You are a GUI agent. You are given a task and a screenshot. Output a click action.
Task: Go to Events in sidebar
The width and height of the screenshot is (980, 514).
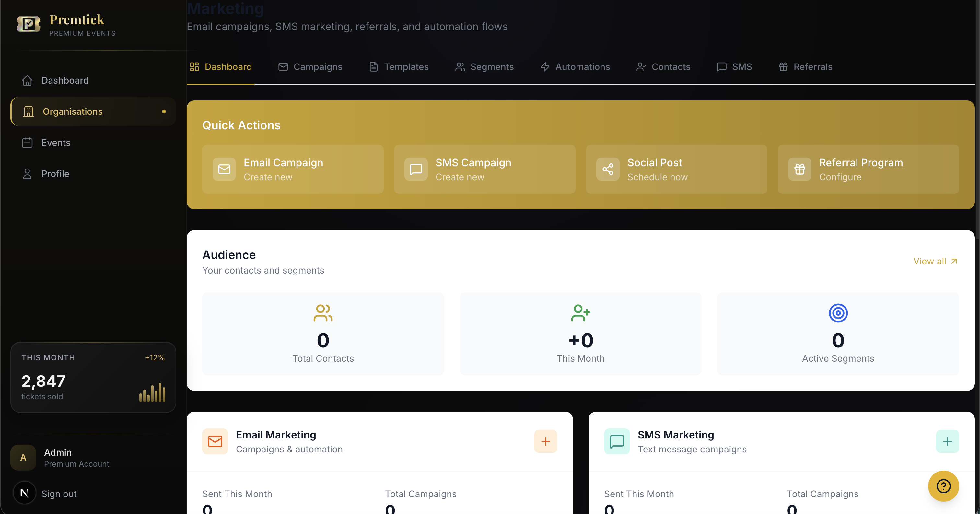55,143
